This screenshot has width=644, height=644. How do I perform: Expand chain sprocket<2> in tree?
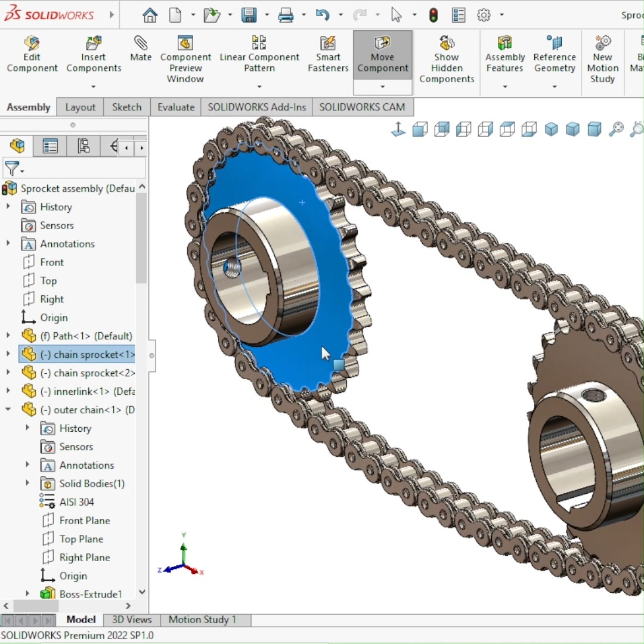click(8, 372)
